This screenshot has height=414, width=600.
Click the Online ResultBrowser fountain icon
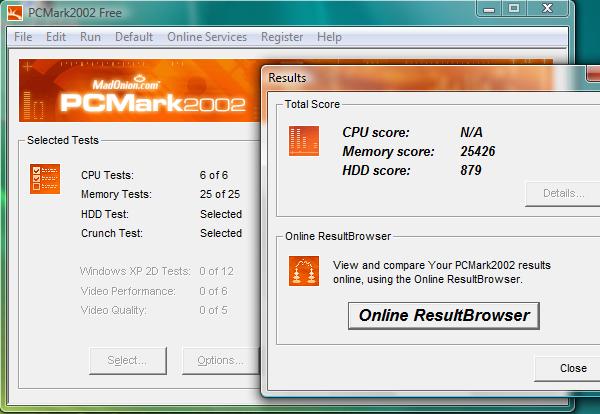click(x=304, y=271)
